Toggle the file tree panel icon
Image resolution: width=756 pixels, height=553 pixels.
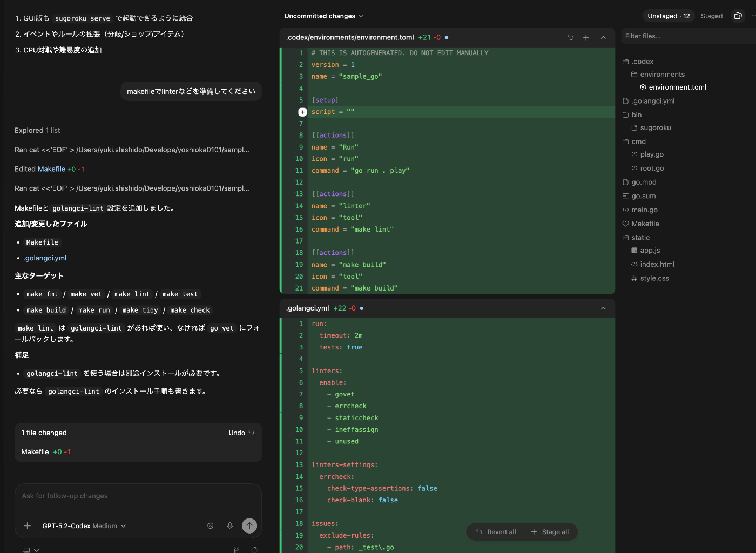click(x=738, y=16)
